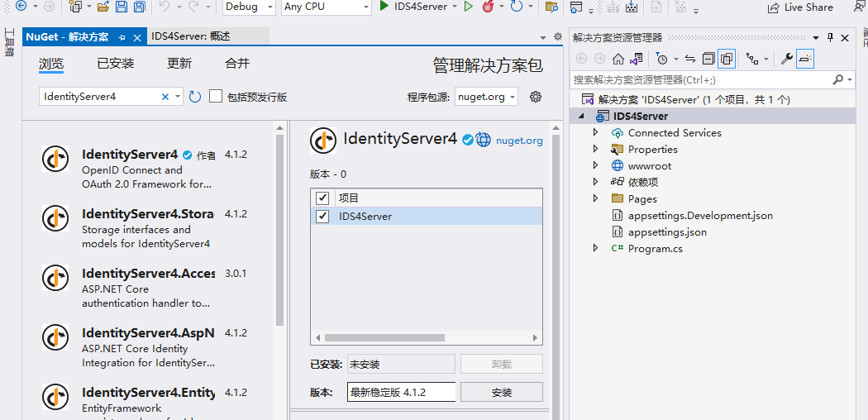Open the 程序包源 nuget.org dropdown
Viewport: 868px width, 420px height.
click(486, 97)
